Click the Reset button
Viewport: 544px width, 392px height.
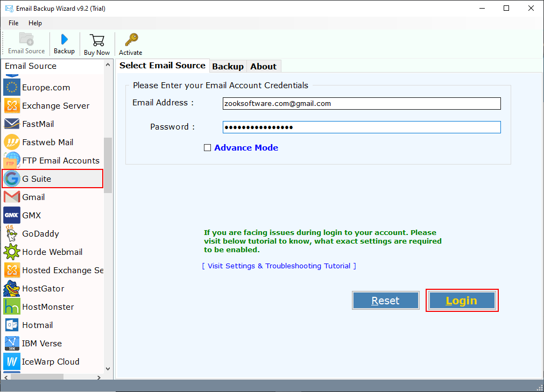(385, 301)
